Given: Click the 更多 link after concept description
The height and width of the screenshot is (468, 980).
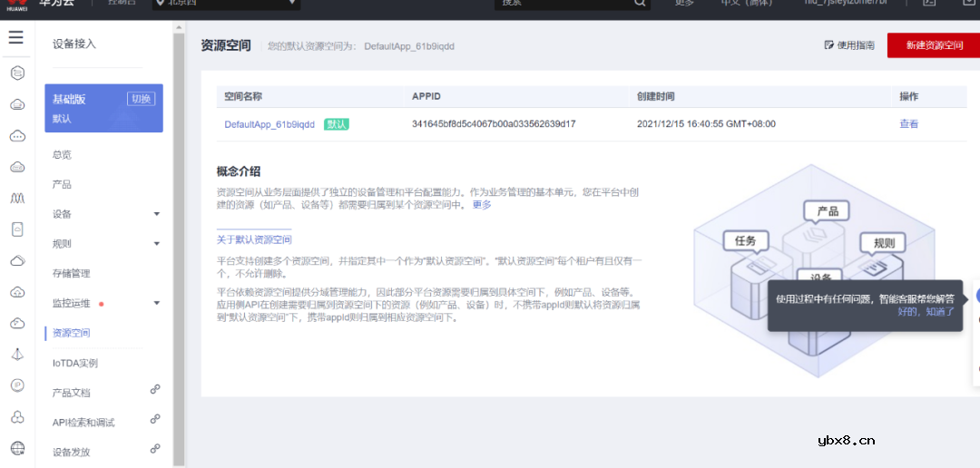Looking at the screenshot, I should click(x=482, y=204).
